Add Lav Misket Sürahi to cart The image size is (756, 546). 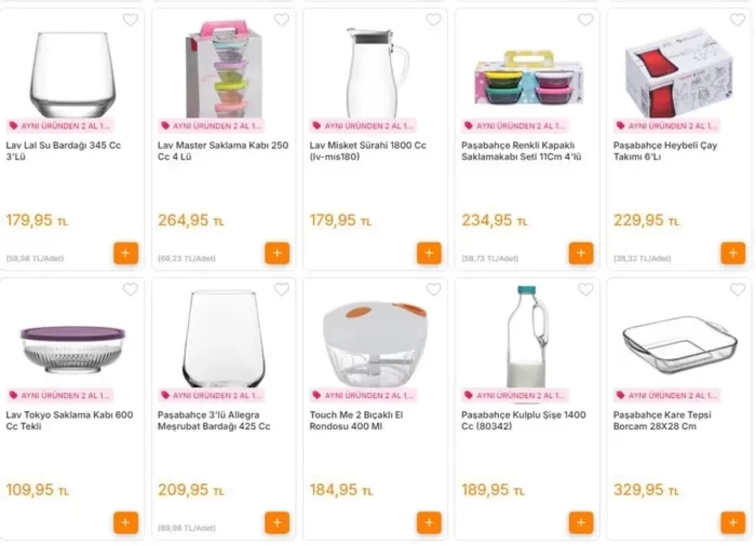pos(429,253)
